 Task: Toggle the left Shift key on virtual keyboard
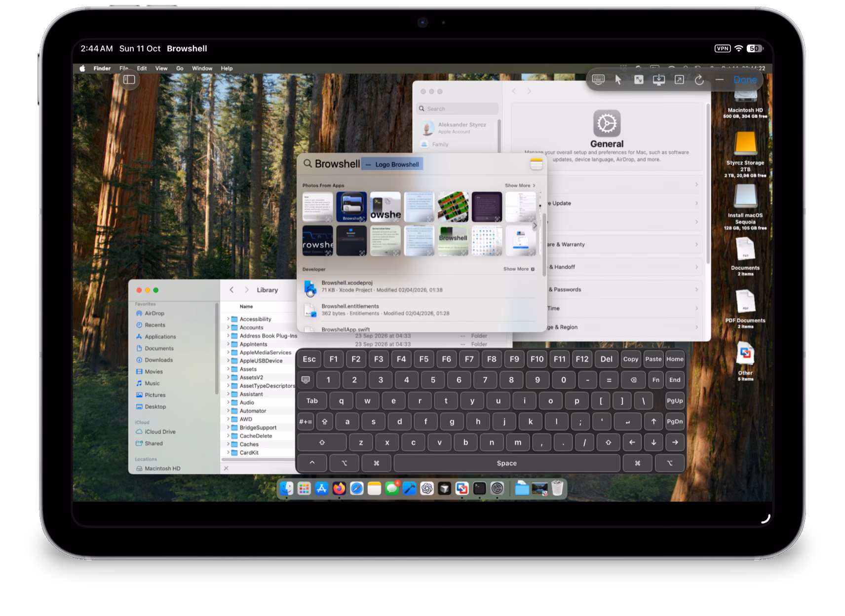point(322,442)
